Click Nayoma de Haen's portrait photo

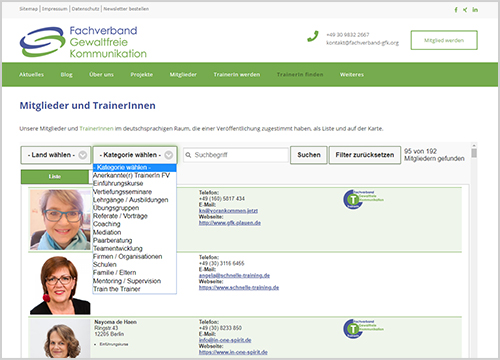pyautogui.click(x=60, y=339)
